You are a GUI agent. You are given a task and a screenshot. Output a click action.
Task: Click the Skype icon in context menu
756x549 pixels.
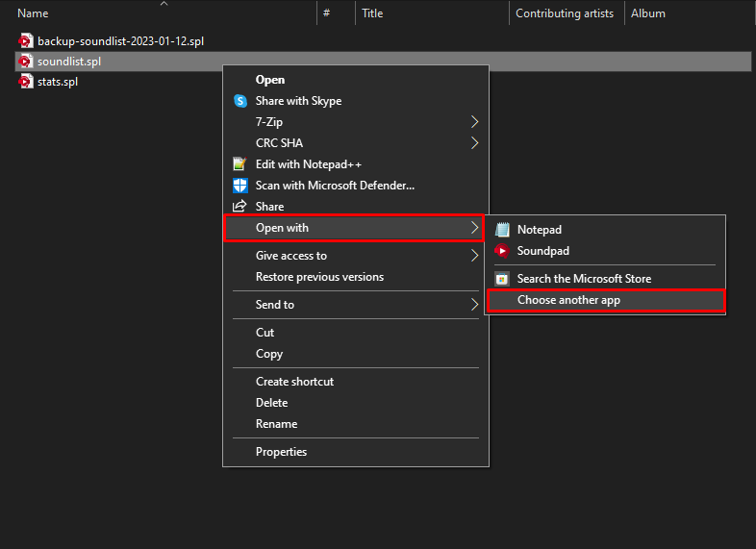pyautogui.click(x=240, y=101)
